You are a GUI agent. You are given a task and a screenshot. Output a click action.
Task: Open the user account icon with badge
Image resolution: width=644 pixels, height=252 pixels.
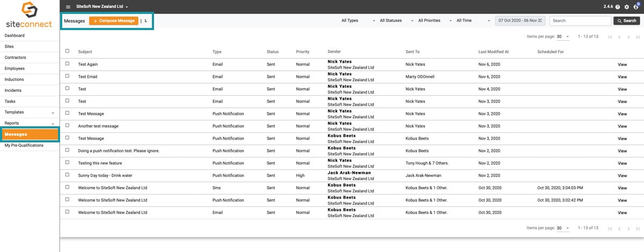coord(636,6)
